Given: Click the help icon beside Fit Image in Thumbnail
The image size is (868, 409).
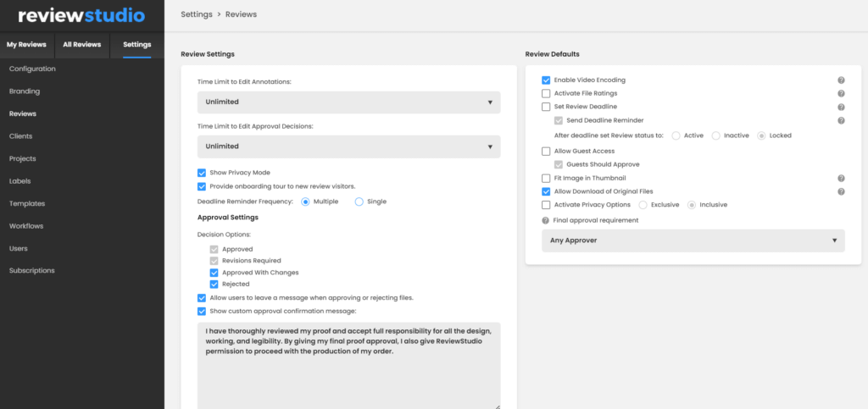Looking at the screenshot, I should tap(841, 179).
